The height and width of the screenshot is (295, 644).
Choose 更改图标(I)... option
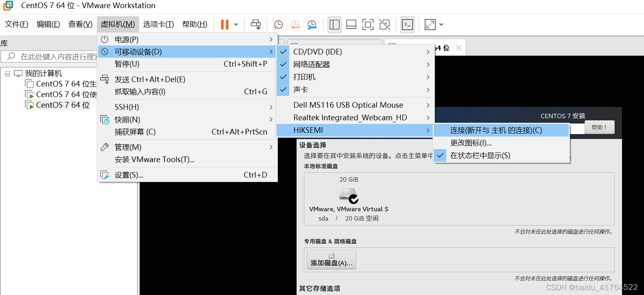click(501, 143)
